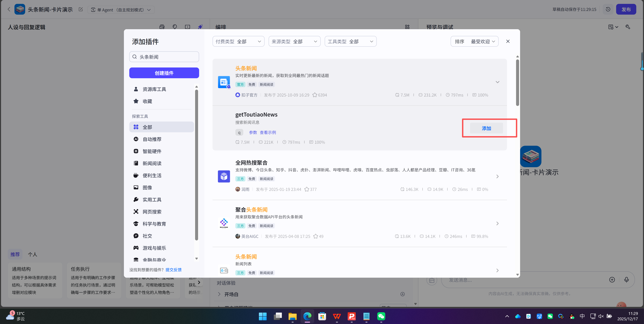Click the grid layout icon beside 编排
This screenshot has width=644, height=324.
pyautogui.click(x=407, y=27)
